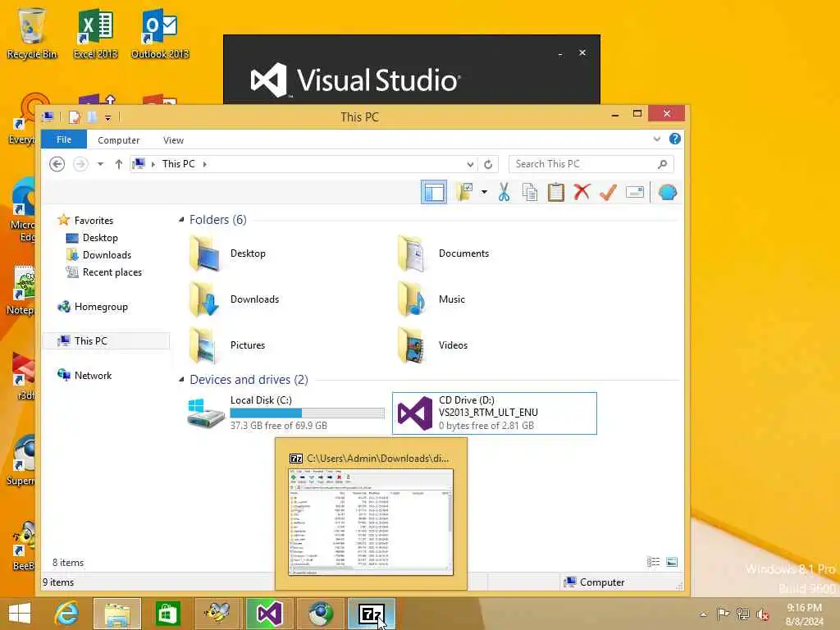Click Local Disk (C:) capacity bar
This screenshot has width=840, height=630.
tap(307, 413)
